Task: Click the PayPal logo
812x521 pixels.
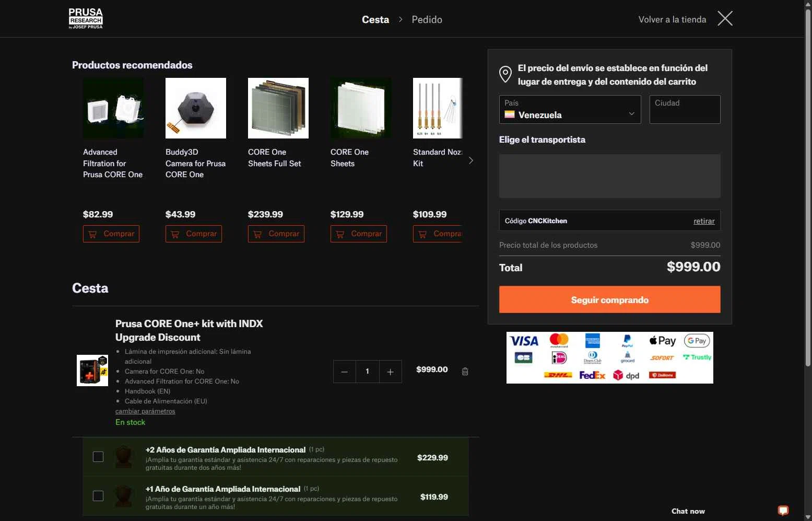Action: 627,341
